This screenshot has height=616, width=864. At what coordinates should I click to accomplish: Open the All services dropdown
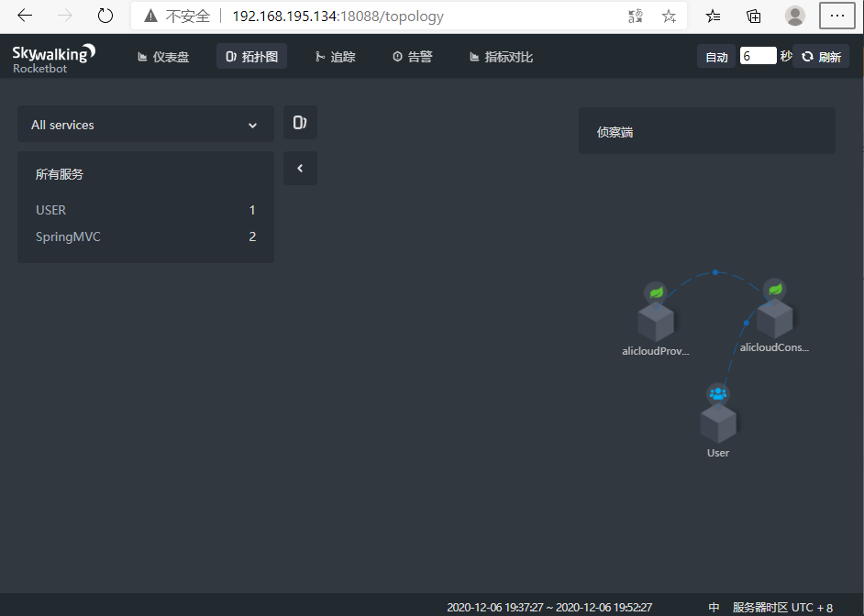coord(145,124)
